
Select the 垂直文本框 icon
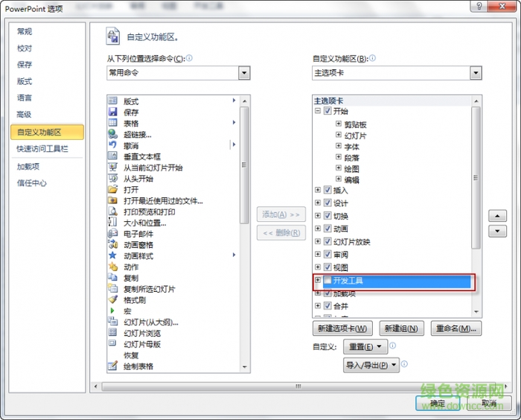pyautogui.click(x=113, y=156)
